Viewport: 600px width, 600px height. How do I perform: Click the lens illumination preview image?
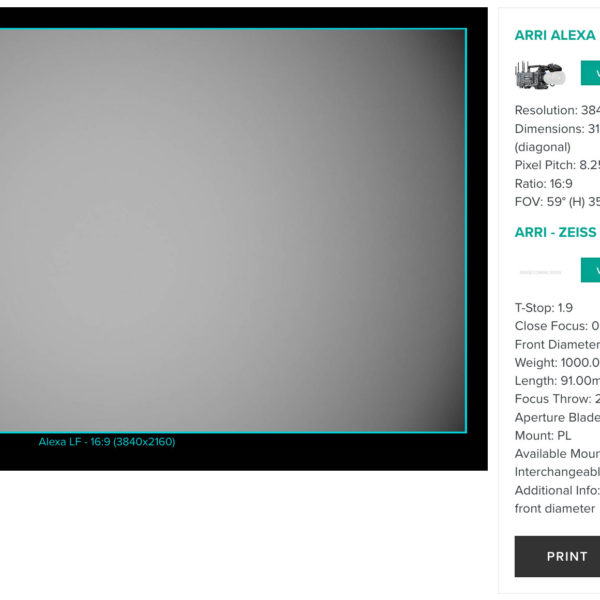pyautogui.click(x=233, y=230)
